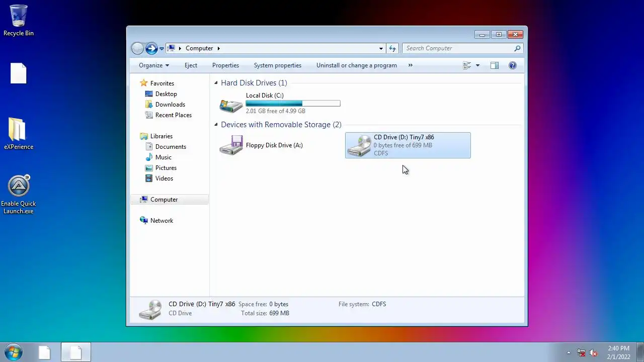
Task: Click Eject in the toolbar
Action: (x=191, y=65)
